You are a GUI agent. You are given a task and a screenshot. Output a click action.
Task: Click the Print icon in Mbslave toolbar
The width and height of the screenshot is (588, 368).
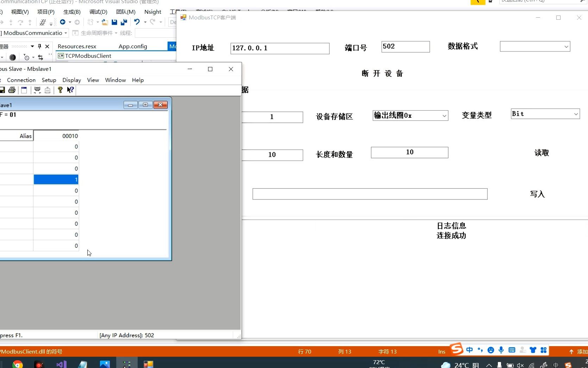coord(12,90)
